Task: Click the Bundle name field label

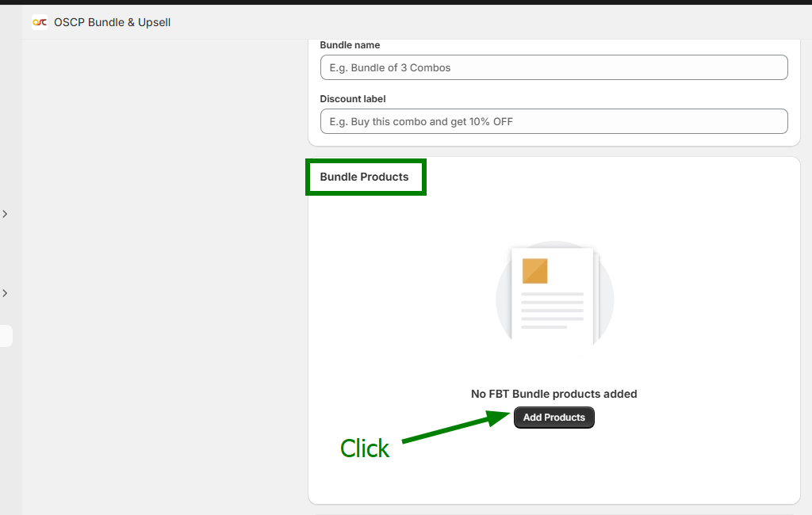Action: point(350,45)
